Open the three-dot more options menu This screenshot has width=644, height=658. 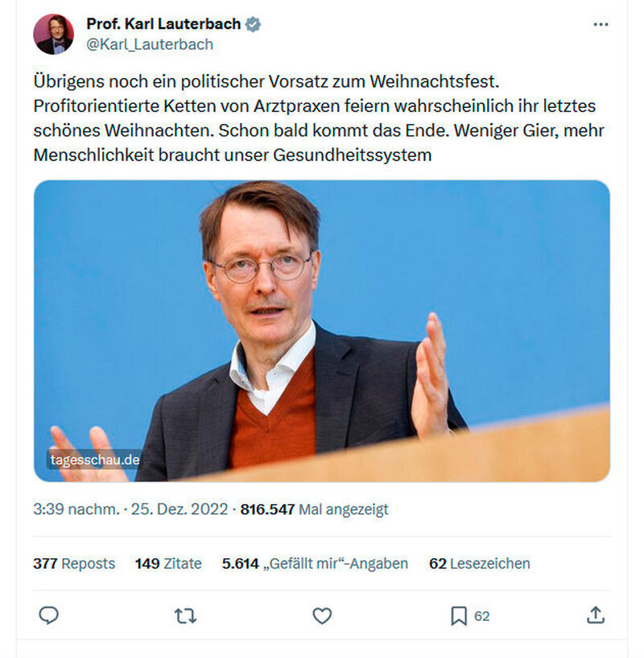tap(601, 25)
